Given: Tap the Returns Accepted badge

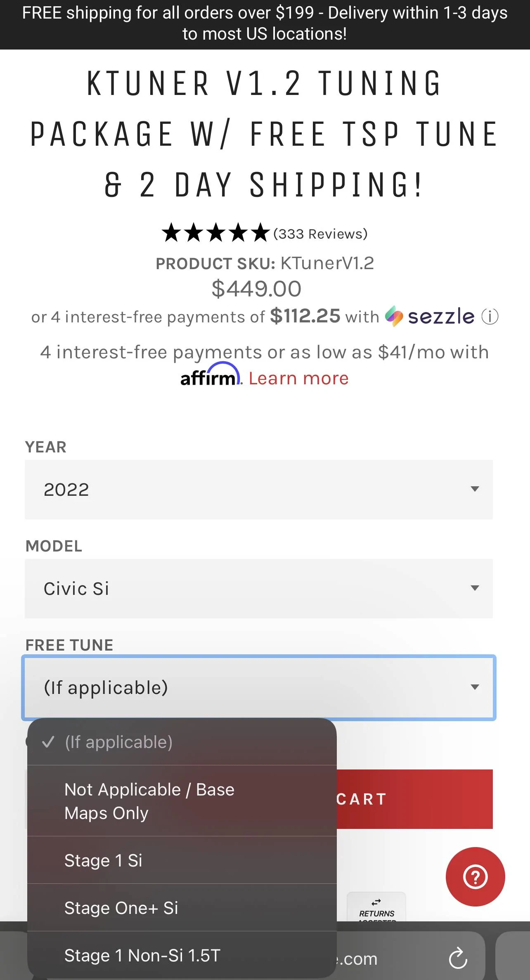Looking at the screenshot, I should tap(376, 908).
